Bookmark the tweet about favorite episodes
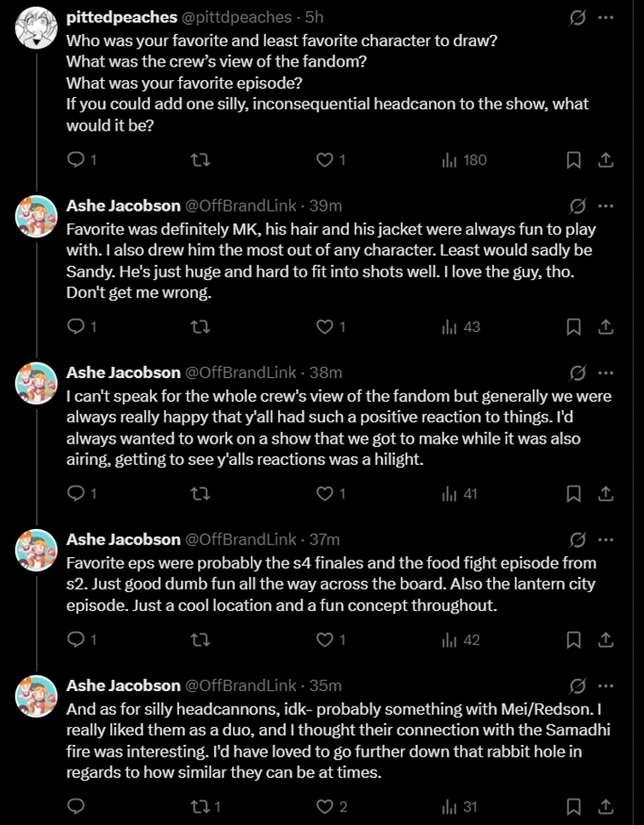The width and height of the screenshot is (644, 825). (574, 640)
